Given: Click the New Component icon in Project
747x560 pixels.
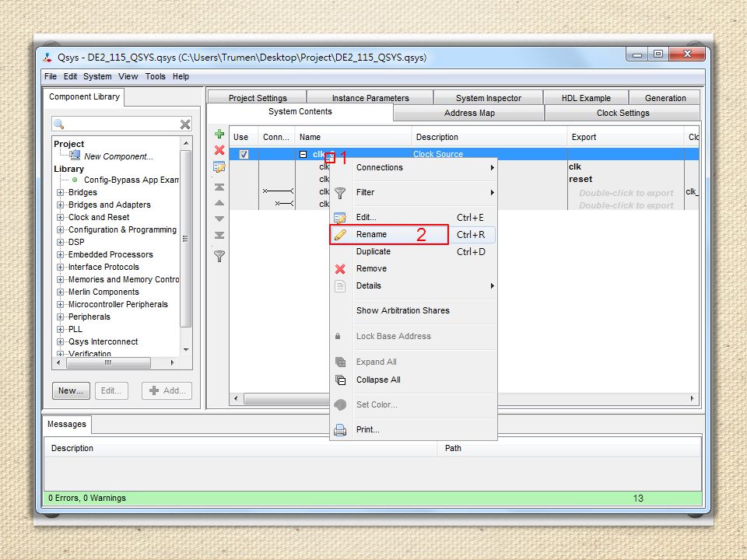Looking at the screenshot, I should pyautogui.click(x=75, y=155).
